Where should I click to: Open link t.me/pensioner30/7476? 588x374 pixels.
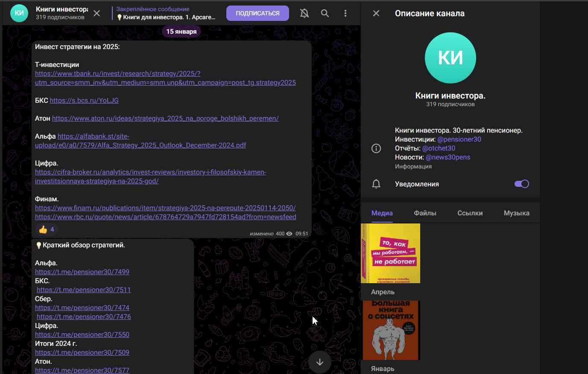click(x=84, y=317)
